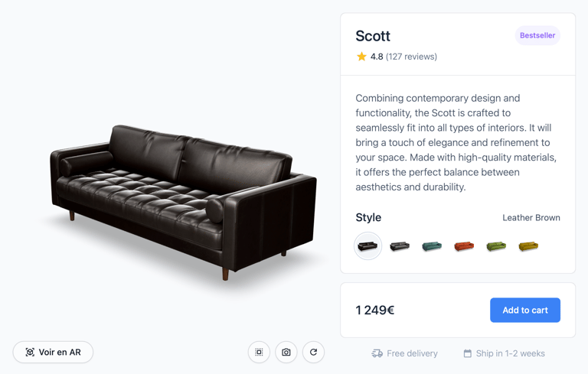Click the Free delivery label
Image resolution: width=588 pixels, height=374 pixels.
click(x=412, y=353)
